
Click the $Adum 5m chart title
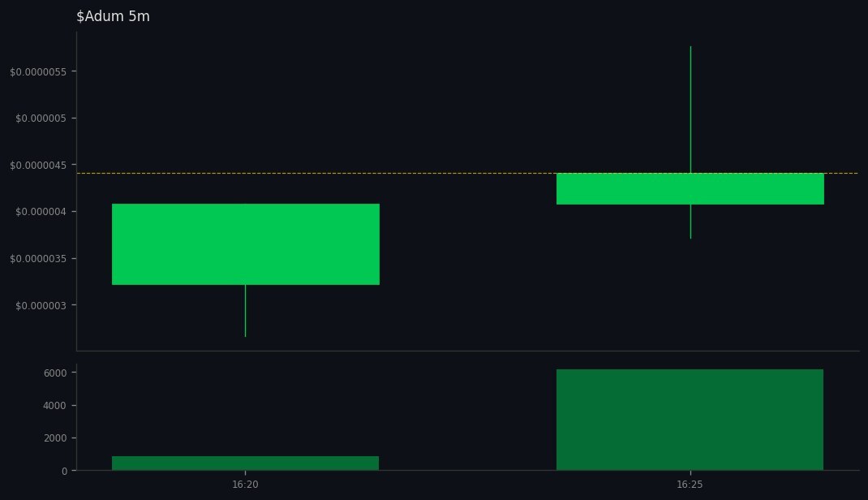pyautogui.click(x=113, y=16)
